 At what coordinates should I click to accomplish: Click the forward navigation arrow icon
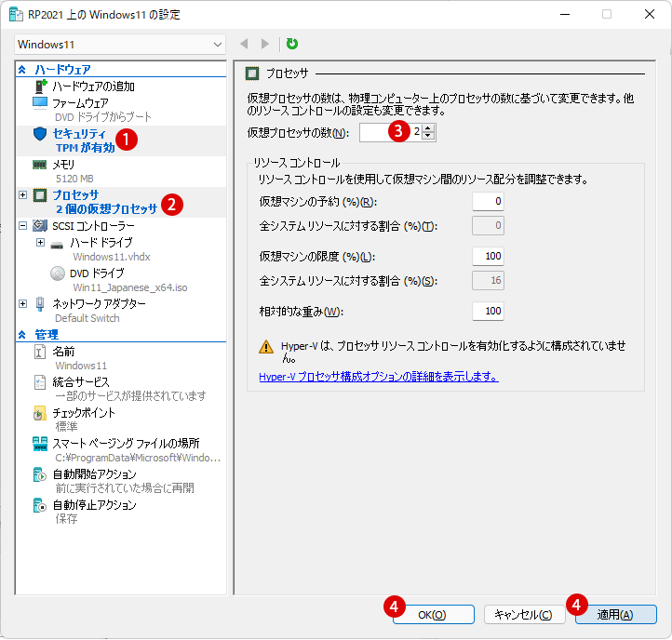pyautogui.click(x=265, y=44)
